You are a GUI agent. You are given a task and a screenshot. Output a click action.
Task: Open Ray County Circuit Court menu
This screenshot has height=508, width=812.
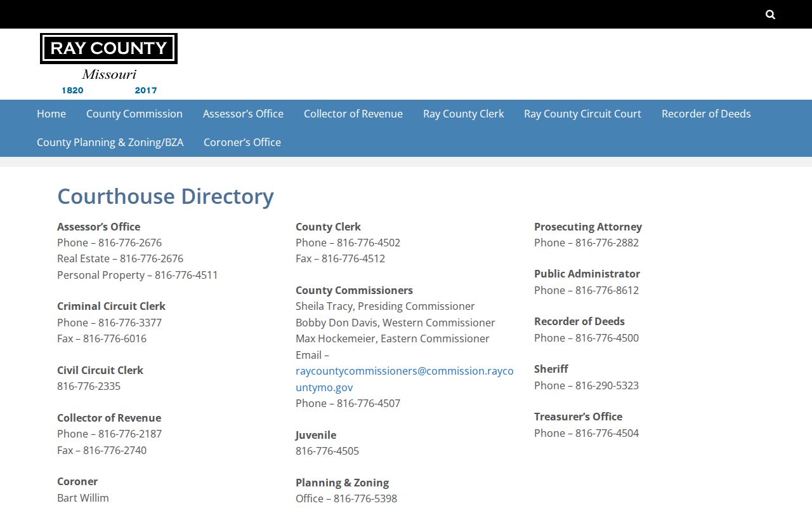pyautogui.click(x=582, y=114)
